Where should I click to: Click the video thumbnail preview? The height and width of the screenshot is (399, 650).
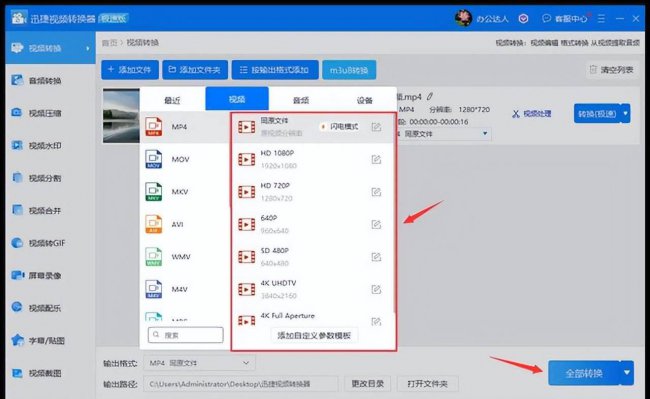[x=121, y=116]
